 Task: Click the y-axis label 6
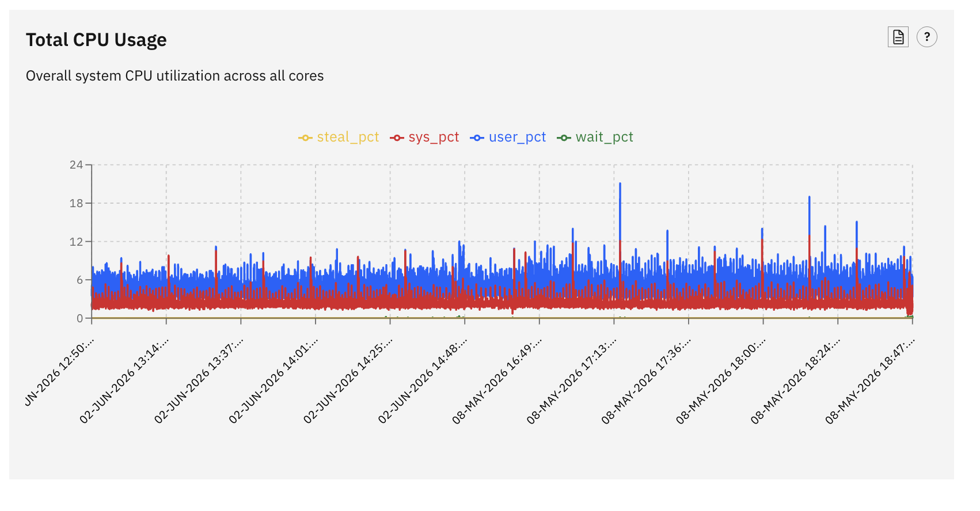[x=80, y=280]
